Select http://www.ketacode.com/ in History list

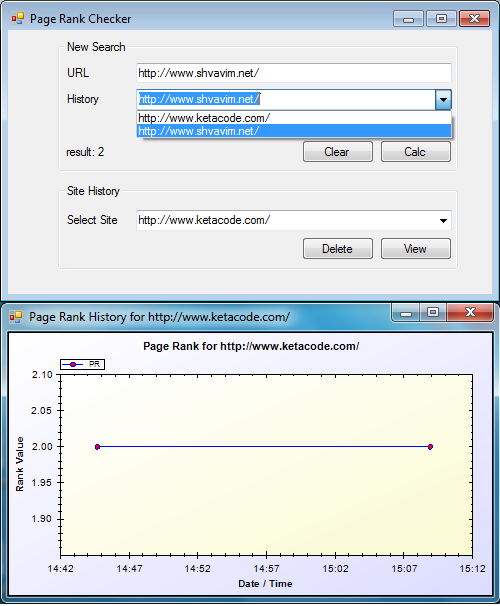294,118
